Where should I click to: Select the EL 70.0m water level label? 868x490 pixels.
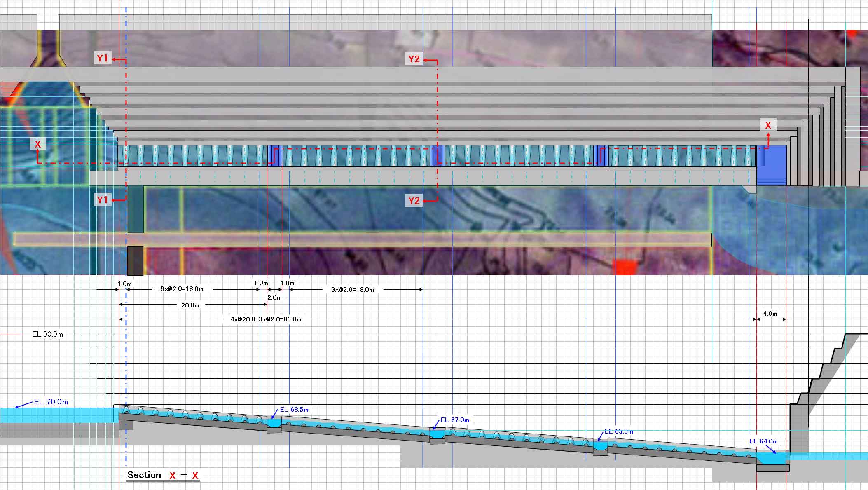click(x=51, y=402)
